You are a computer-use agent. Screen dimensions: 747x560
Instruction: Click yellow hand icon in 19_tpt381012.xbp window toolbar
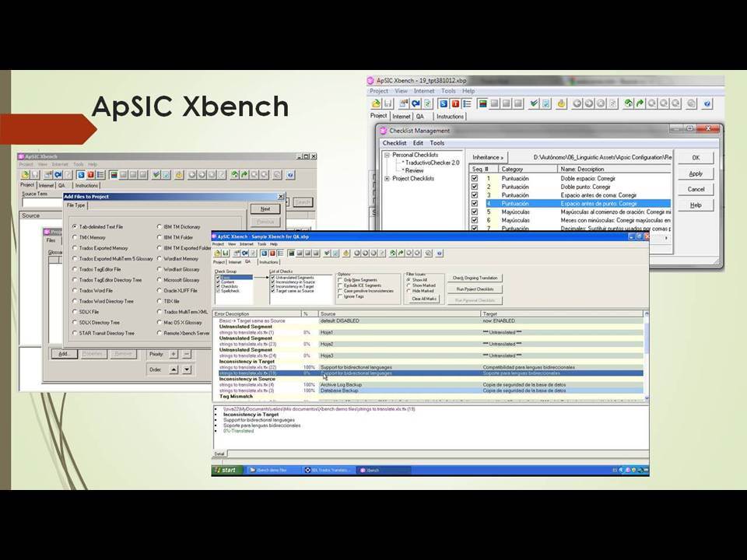click(562, 103)
